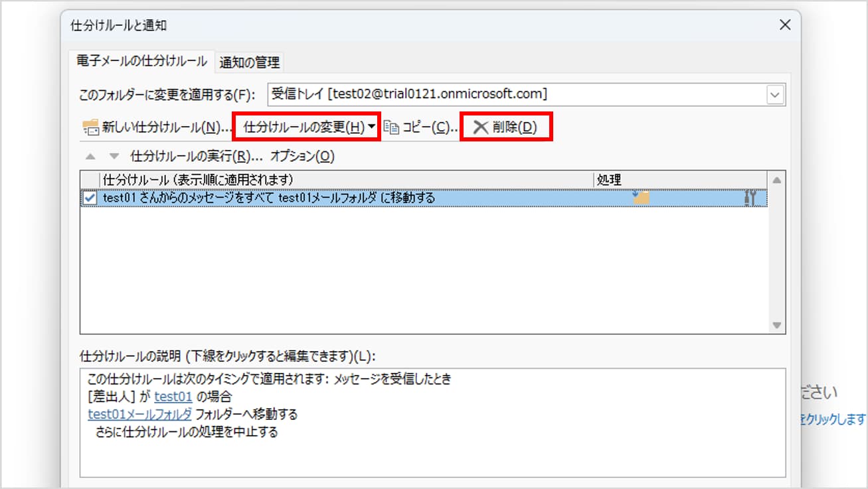Click the copy icon beside コピー(C)
Image resolution: width=868 pixels, height=489 pixels.
pyautogui.click(x=392, y=128)
